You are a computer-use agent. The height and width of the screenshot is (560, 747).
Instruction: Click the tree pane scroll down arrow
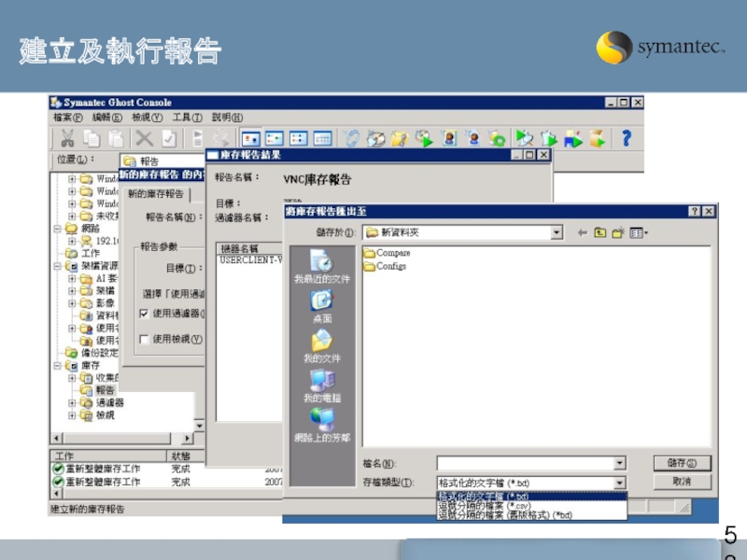(199, 426)
